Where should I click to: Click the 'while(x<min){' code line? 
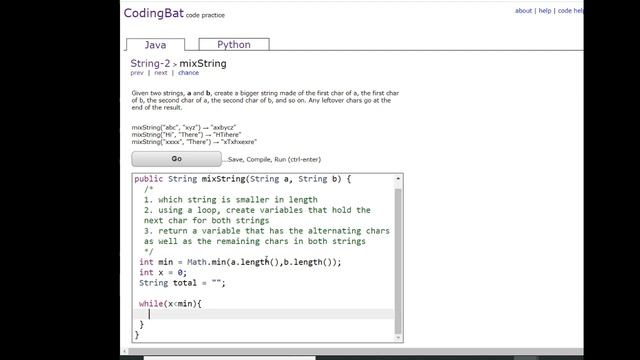click(x=170, y=304)
